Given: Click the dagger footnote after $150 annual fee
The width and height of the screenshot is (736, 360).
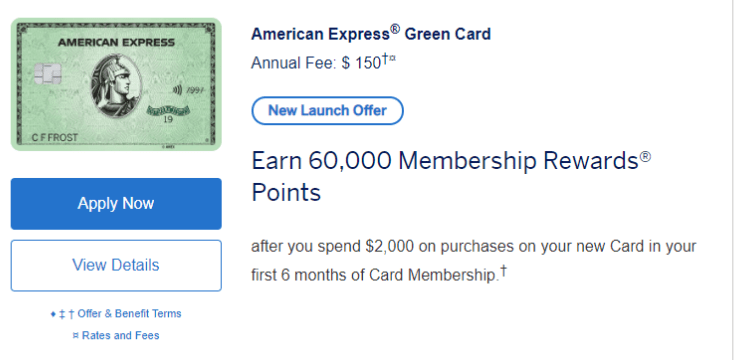Looking at the screenshot, I should click(385, 59).
